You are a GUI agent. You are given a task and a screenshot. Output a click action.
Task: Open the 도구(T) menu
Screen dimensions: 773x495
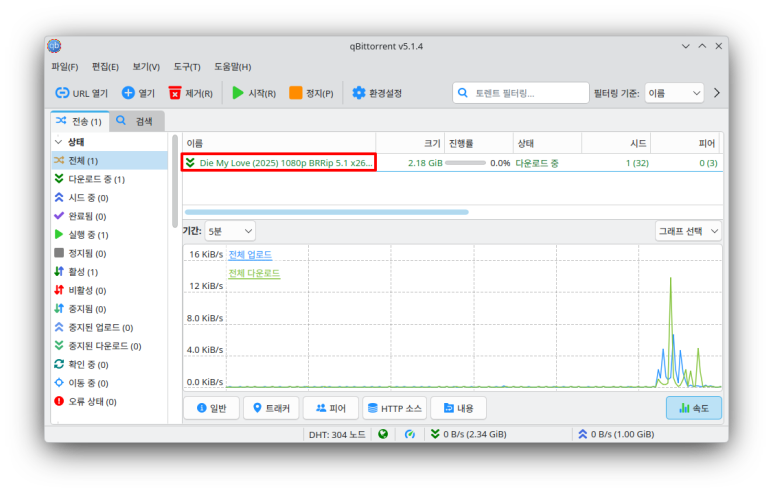point(187,67)
